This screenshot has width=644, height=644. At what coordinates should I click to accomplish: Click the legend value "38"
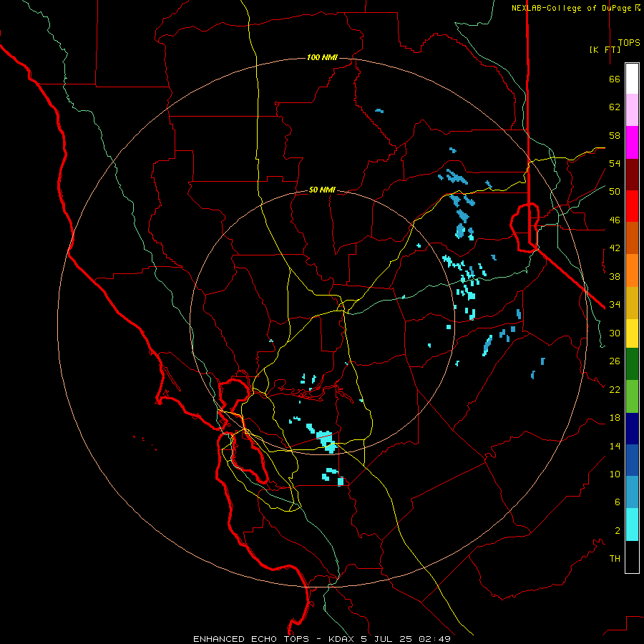pos(615,276)
